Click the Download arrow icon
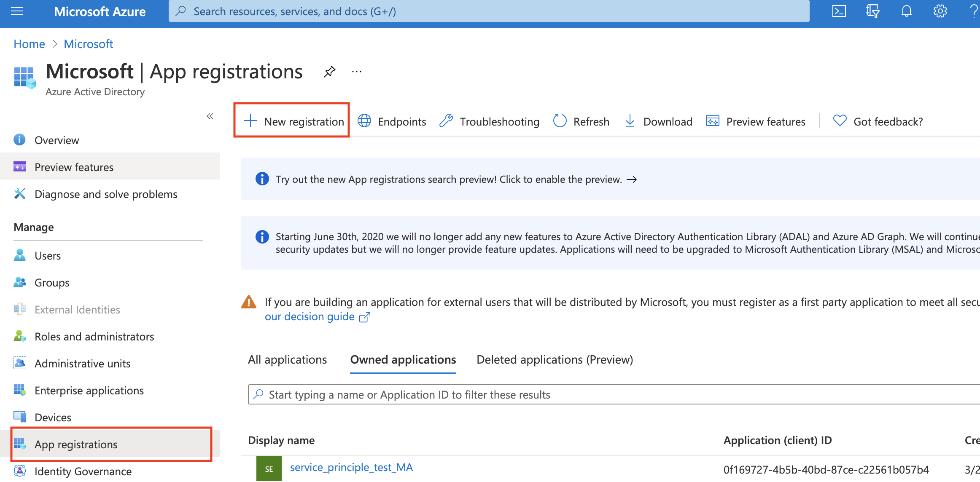The image size is (980, 482). tap(630, 121)
